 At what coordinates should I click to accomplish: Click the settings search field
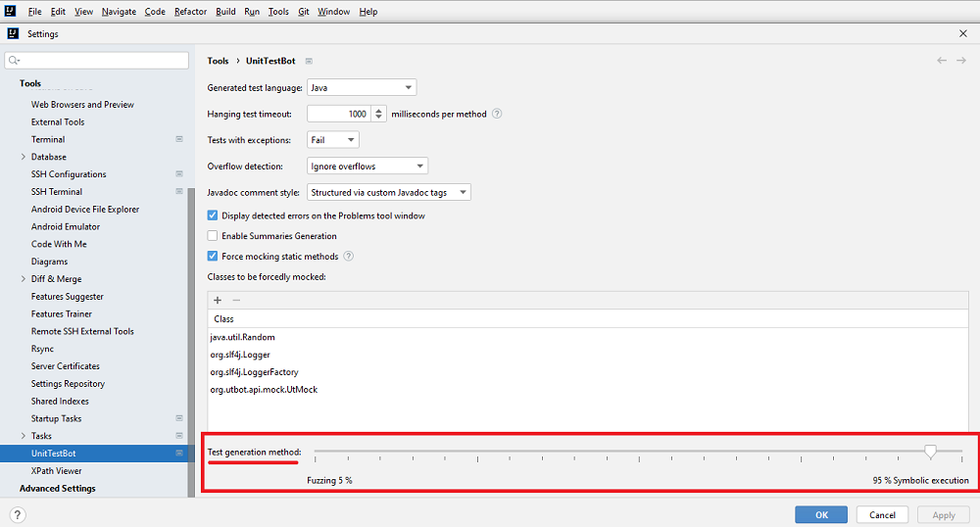[x=97, y=61]
